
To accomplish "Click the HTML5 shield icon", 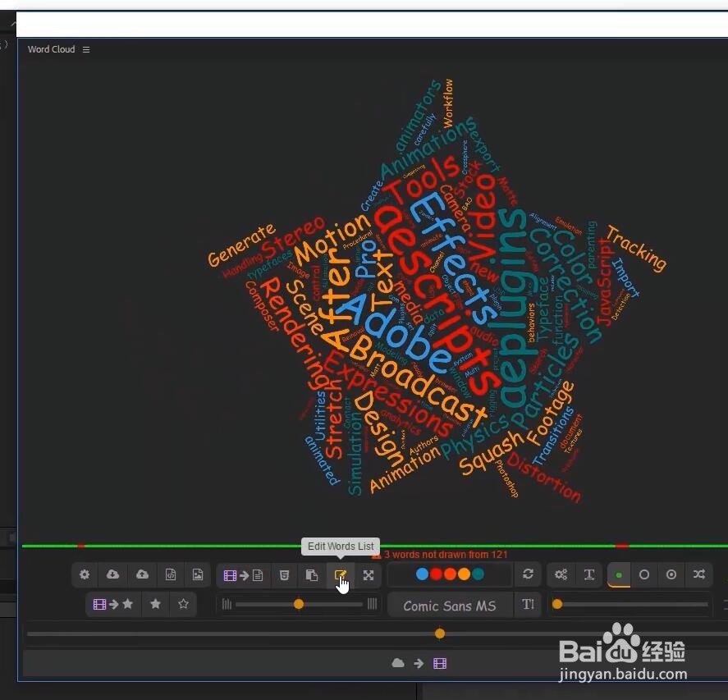I will click(x=285, y=575).
